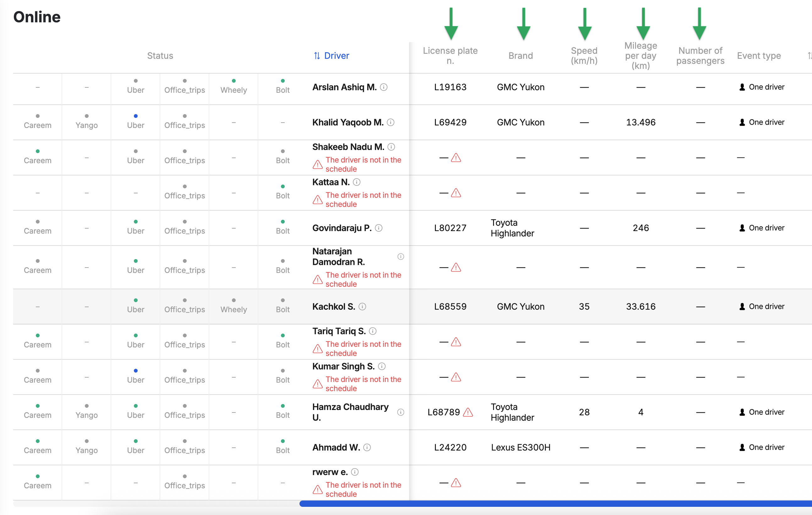Click One driver label in Ahmadd W. row
The width and height of the screenshot is (812, 515).
(766, 447)
